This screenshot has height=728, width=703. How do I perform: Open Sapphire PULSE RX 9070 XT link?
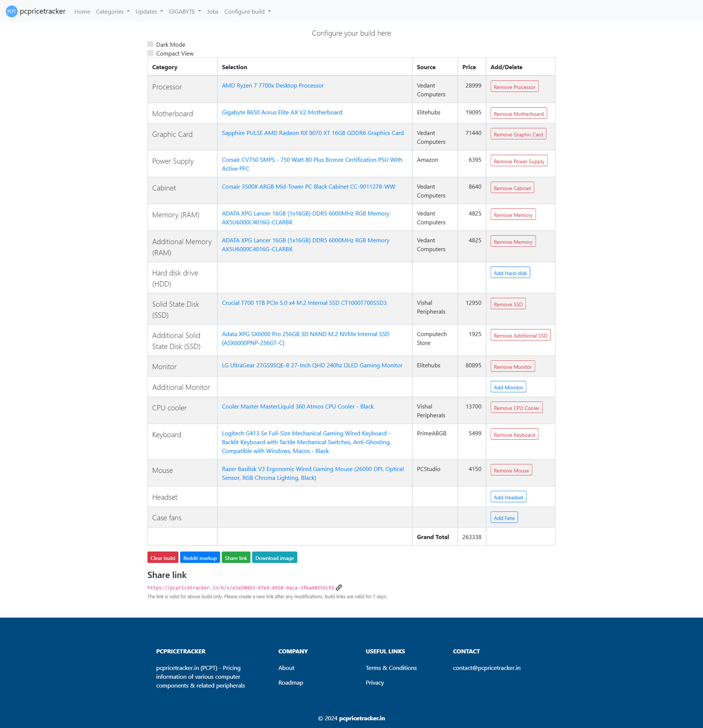pyautogui.click(x=313, y=133)
